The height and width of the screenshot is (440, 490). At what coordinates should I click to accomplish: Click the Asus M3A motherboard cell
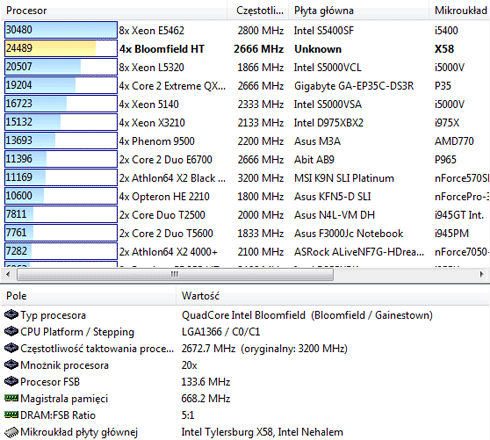317,141
